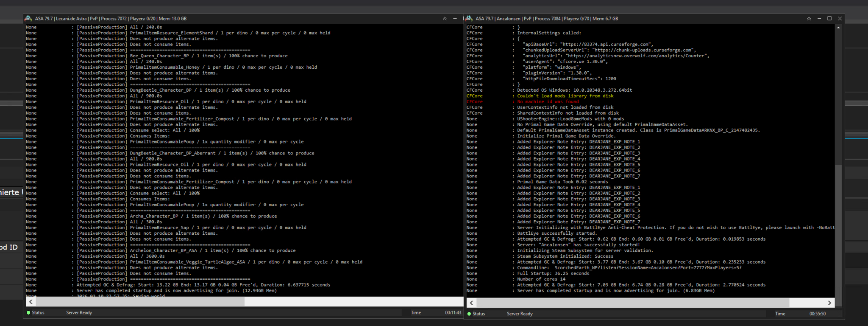
Task: Click the ARK icon in Lecani.de Astra window
Action: pos(28,19)
